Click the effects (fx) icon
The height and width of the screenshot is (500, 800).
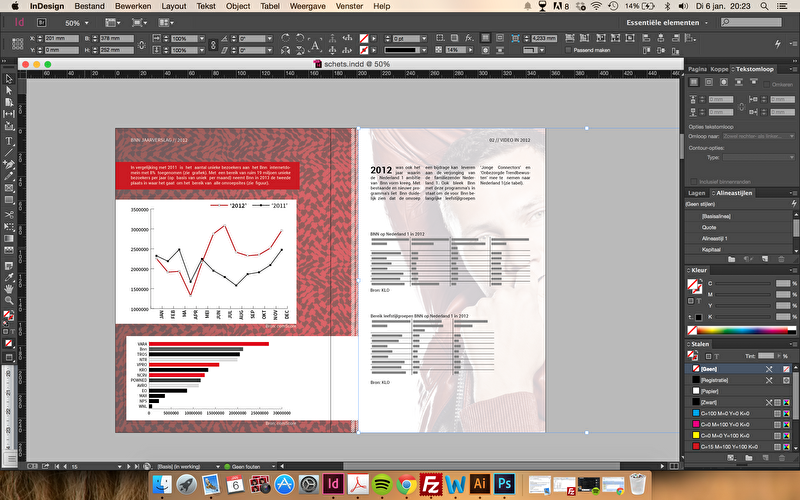tap(469, 38)
